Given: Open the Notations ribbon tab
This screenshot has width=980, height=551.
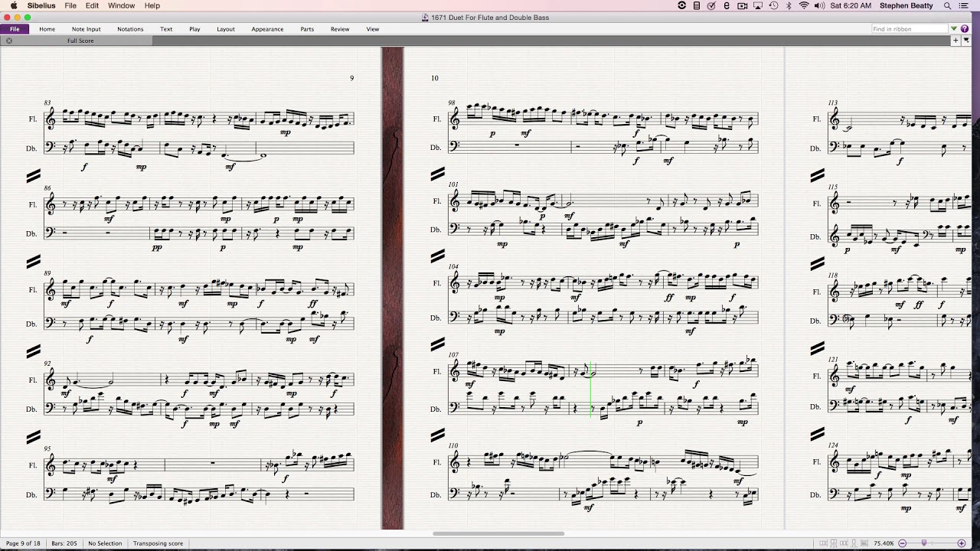Looking at the screenshot, I should click(x=130, y=29).
